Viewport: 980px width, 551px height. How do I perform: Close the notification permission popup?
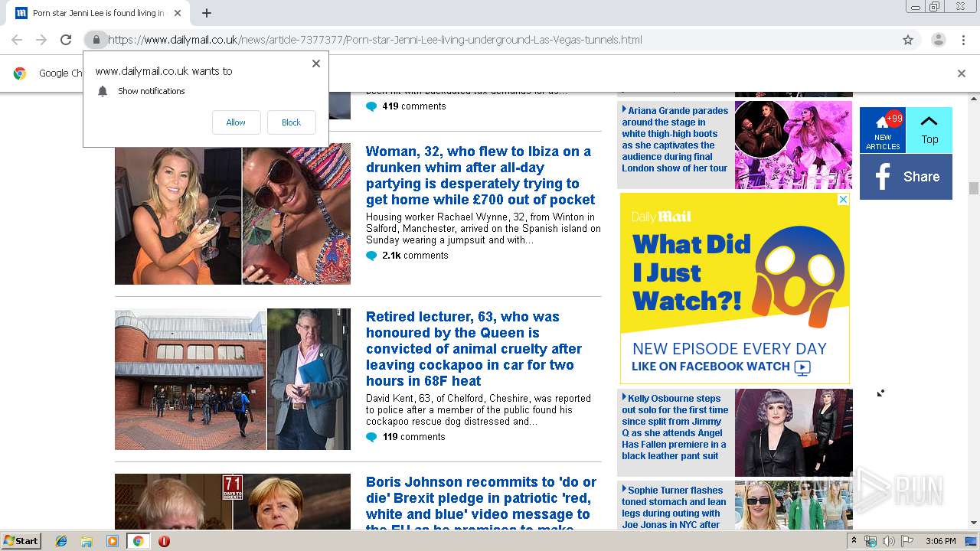pos(316,64)
